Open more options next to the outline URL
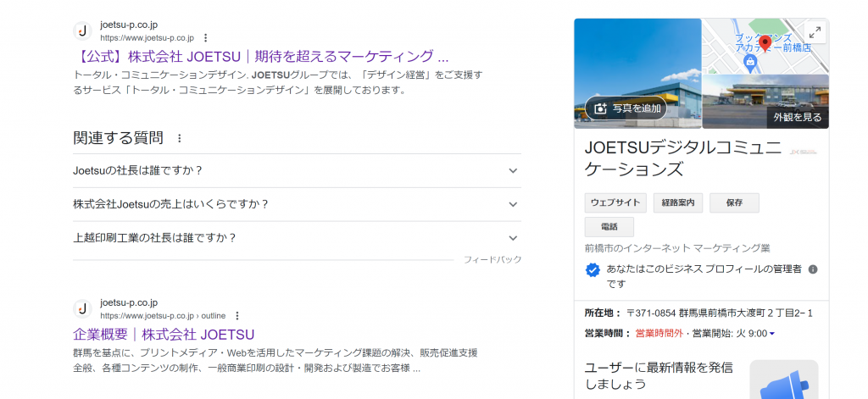This screenshot has width=868, height=399. click(x=237, y=315)
